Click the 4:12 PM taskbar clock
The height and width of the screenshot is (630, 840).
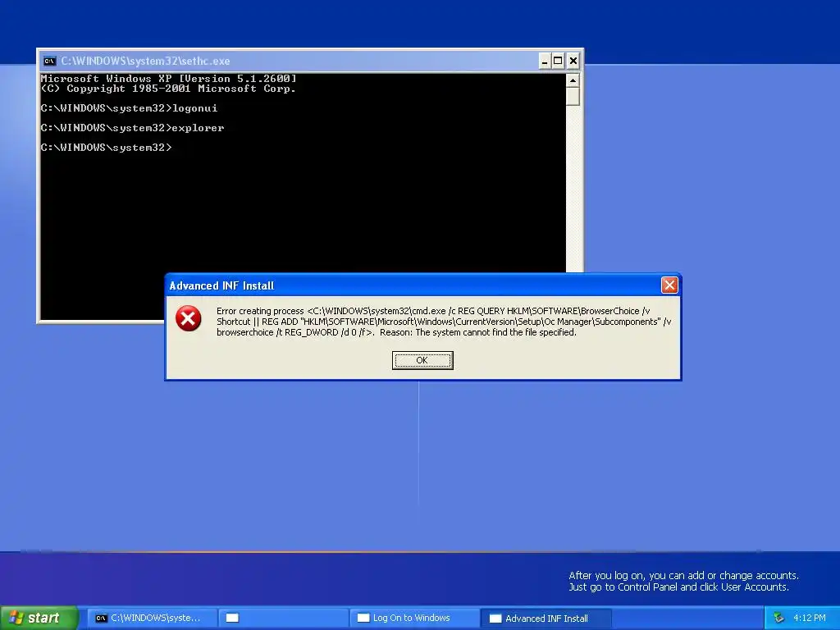tap(810, 618)
